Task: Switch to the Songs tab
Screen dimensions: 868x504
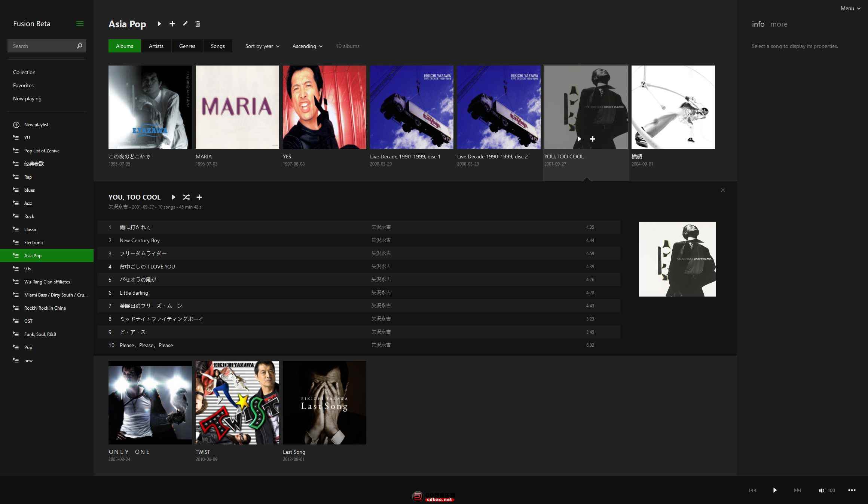Action: pos(218,46)
